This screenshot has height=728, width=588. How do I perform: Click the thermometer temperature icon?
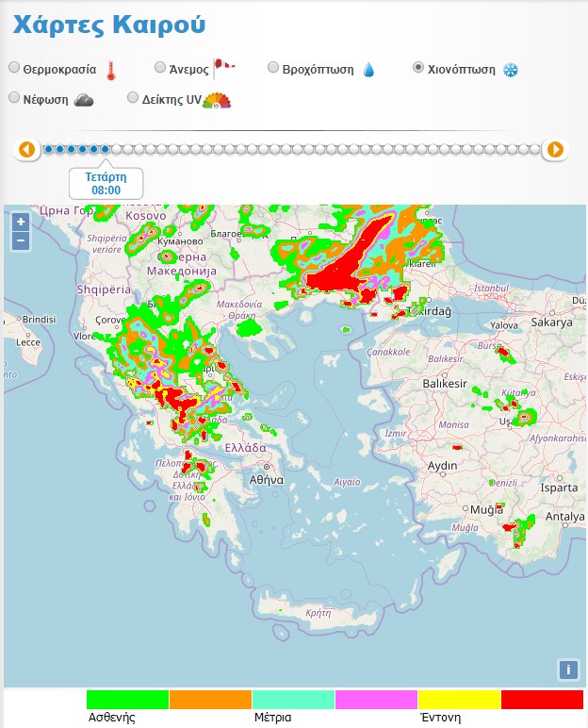(110, 71)
